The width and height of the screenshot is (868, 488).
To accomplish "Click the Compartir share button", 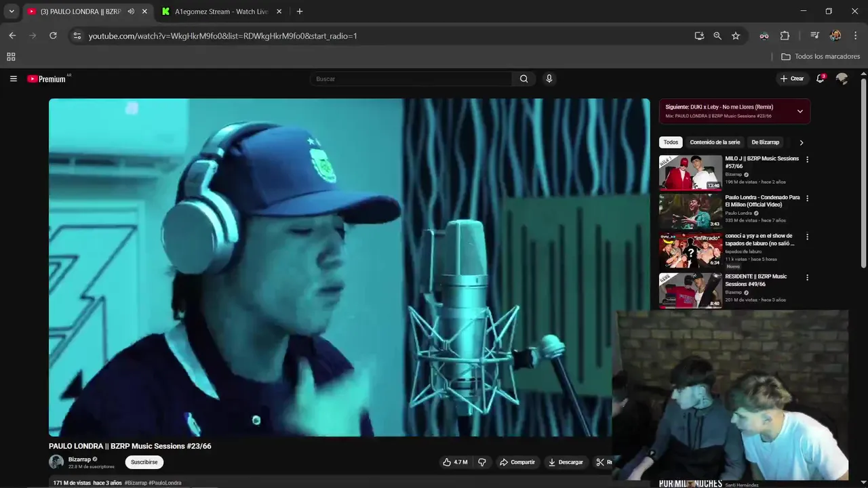I will point(517,462).
